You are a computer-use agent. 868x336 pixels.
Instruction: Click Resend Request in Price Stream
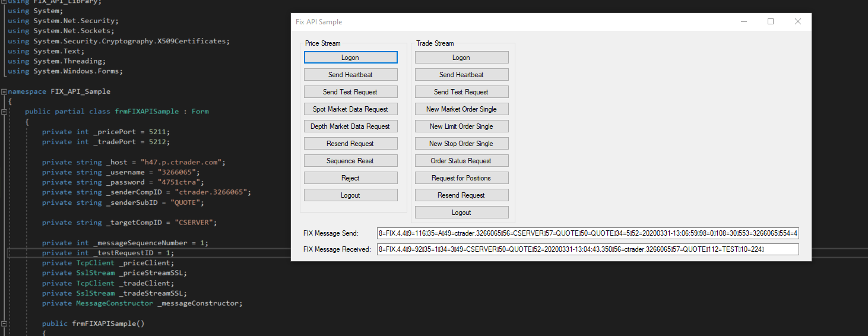click(x=350, y=144)
